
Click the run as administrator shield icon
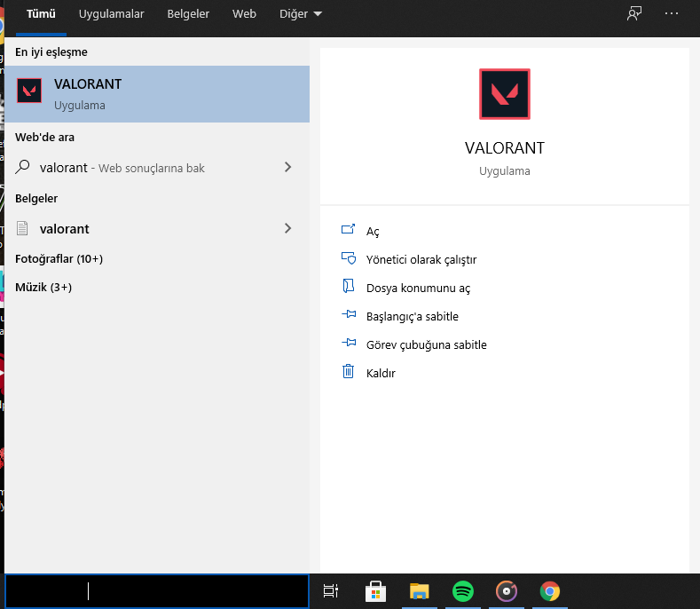pyautogui.click(x=348, y=258)
